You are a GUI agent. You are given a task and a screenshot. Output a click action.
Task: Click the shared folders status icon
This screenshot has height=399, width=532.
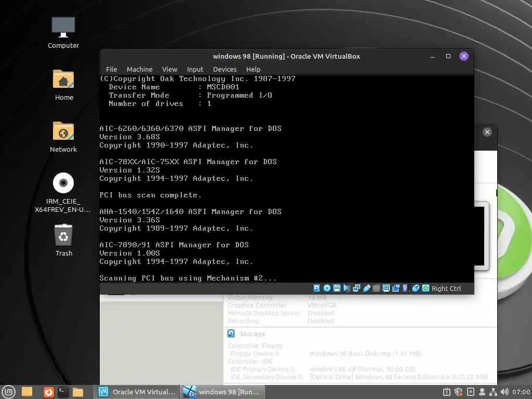pyautogui.click(x=376, y=288)
